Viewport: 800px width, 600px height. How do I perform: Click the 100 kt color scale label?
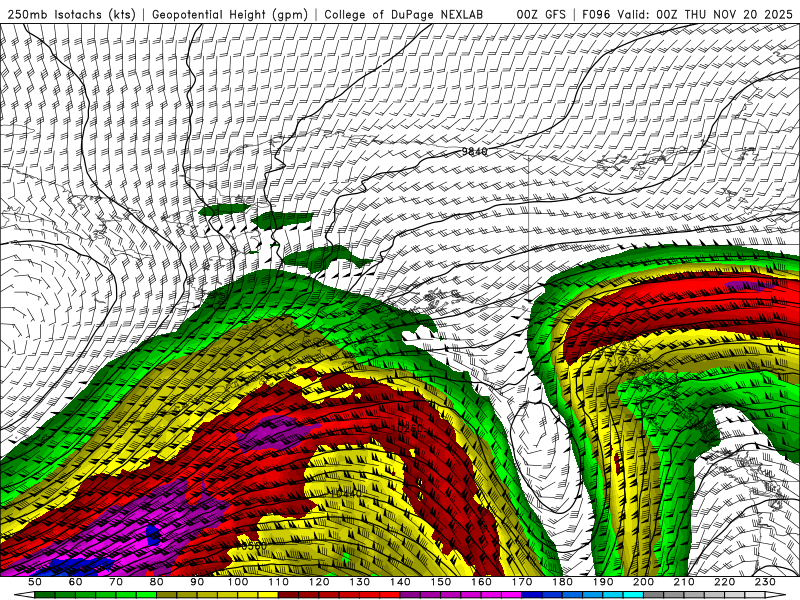click(x=238, y=582)
